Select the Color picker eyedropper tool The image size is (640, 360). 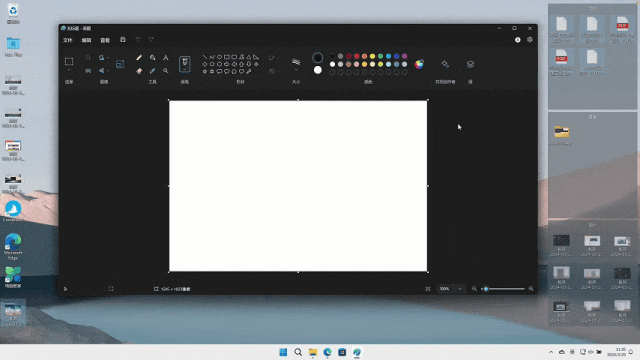point(152,71)
